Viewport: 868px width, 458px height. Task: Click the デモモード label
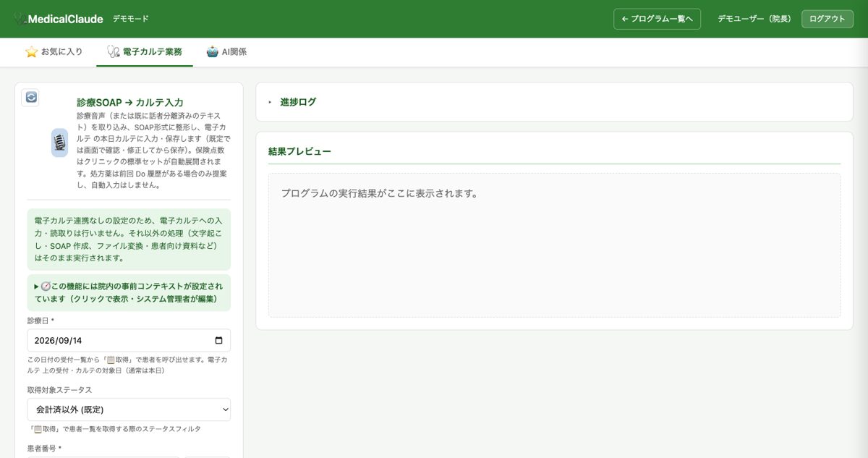click(131, 19)
